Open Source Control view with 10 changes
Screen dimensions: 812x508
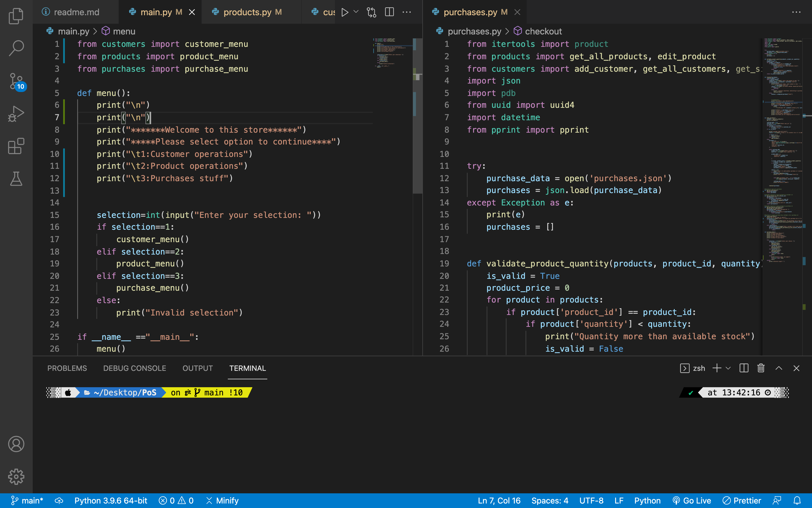click(16, 81)
